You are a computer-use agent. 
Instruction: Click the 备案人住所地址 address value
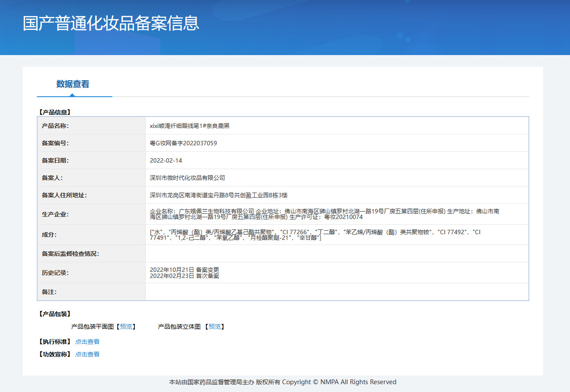pos(219,195)
